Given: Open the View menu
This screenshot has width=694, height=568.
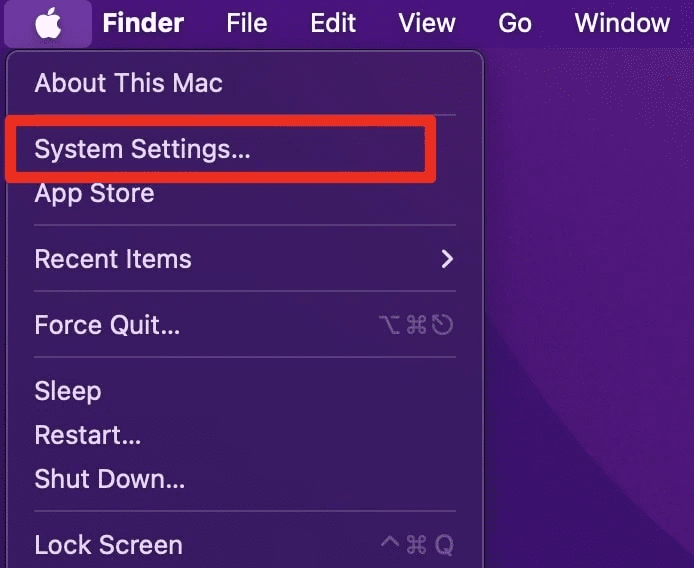Looking at the screenshot, I should [x=427, y=23].
